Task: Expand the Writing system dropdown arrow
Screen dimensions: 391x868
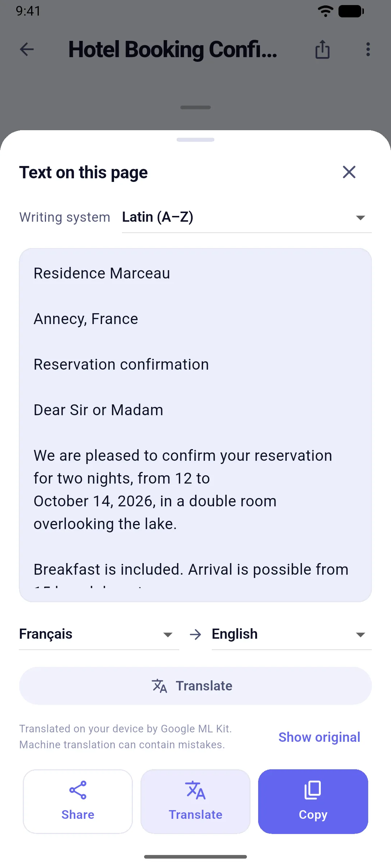Action: [360, 218]
